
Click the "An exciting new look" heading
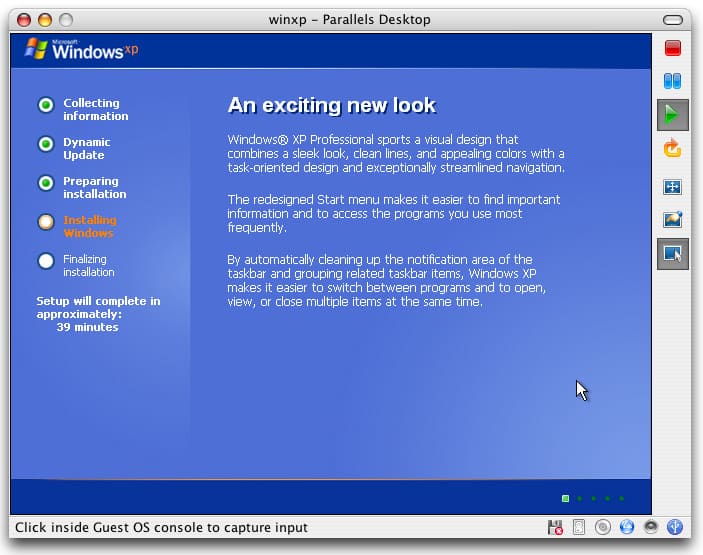point(331,105)
